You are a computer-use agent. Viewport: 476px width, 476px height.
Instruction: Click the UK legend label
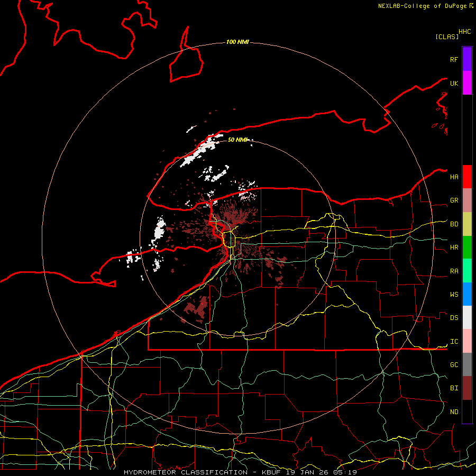(454, 83)
